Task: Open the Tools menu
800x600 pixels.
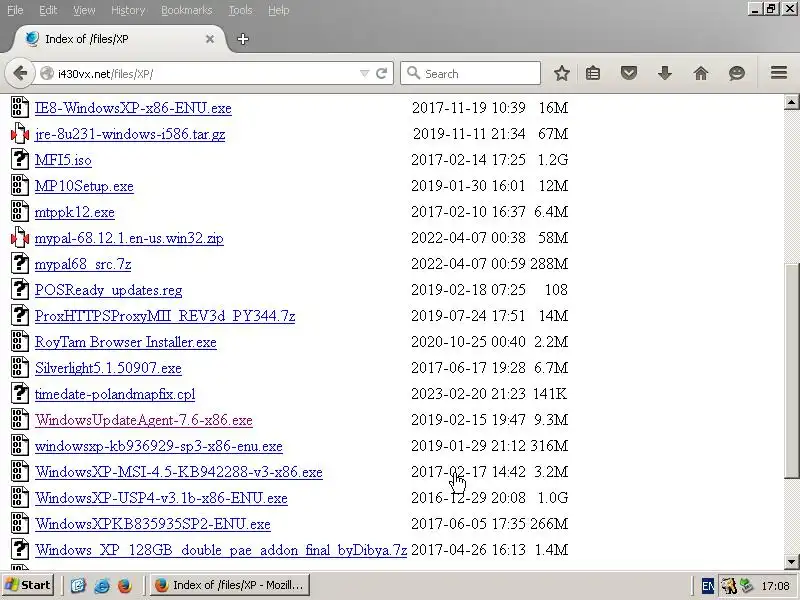Action: (x=240, y=10)
